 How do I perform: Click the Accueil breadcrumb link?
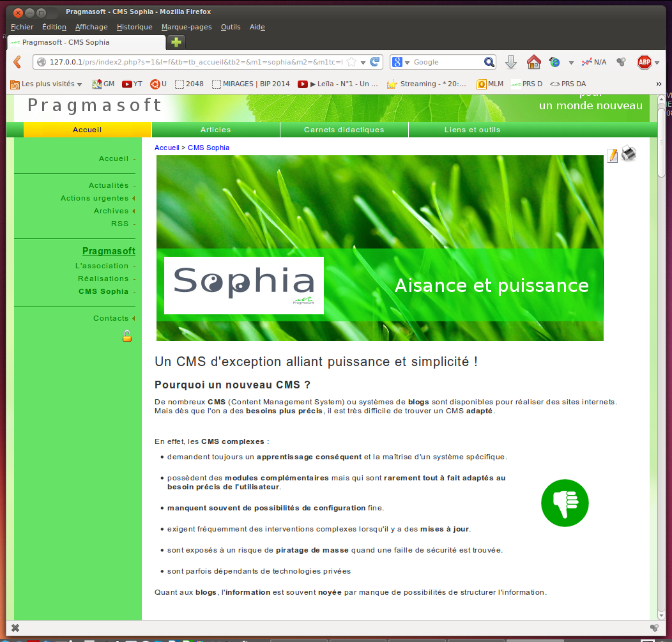[x=167, y=148]
